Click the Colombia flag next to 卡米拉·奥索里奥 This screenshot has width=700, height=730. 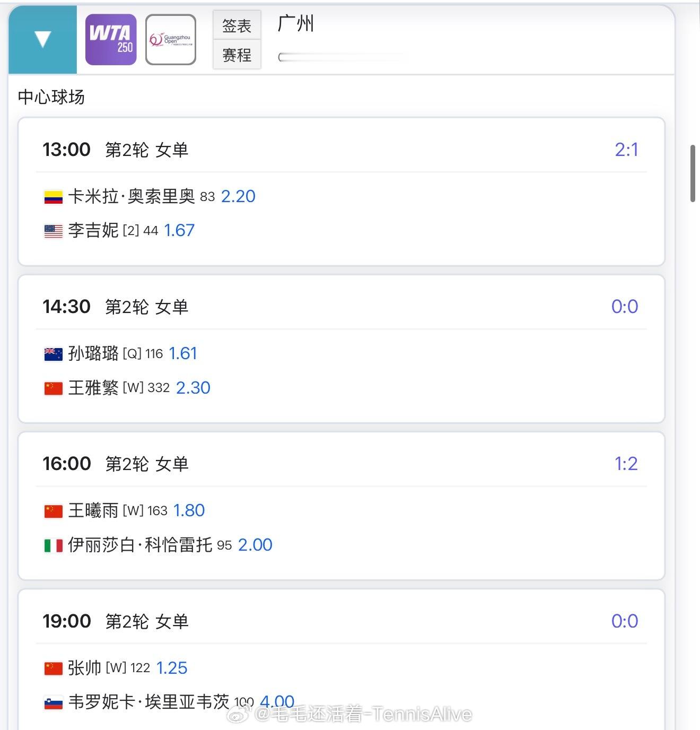tap(53, 197)
